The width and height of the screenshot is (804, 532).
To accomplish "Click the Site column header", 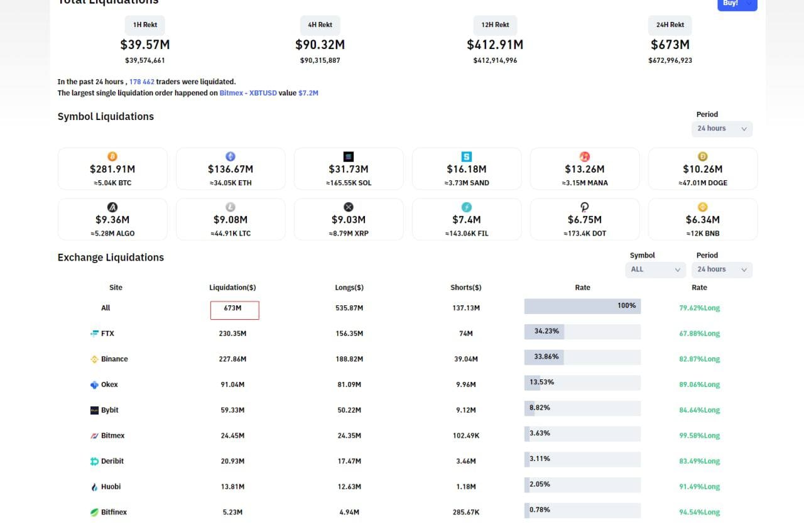I will [x=116, y=288].
